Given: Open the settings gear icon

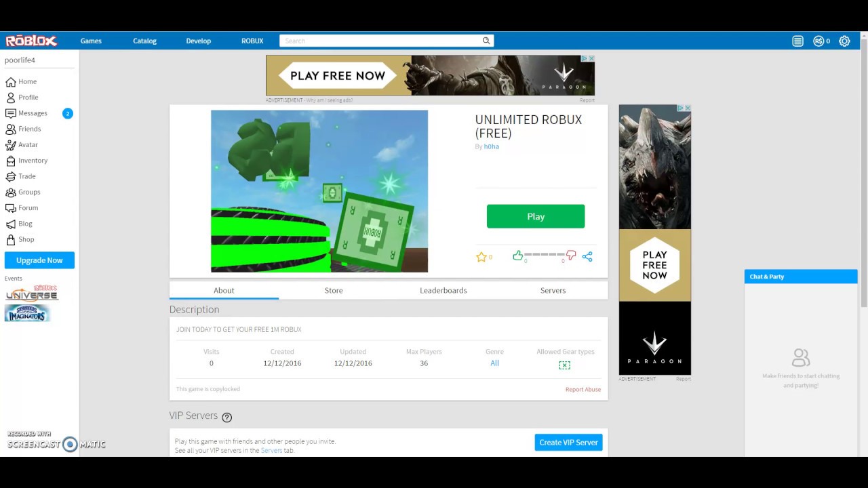Looking at the screenshot, I should click(x=844, y=41).
